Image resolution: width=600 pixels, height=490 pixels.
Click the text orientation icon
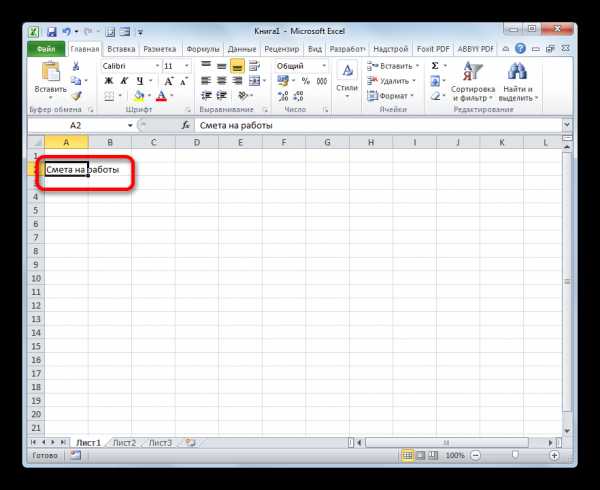243,96
